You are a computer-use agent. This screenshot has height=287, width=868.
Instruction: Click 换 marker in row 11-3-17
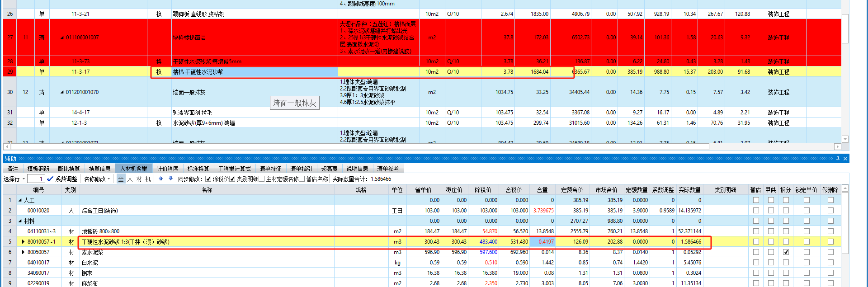(x=159, y=72)
